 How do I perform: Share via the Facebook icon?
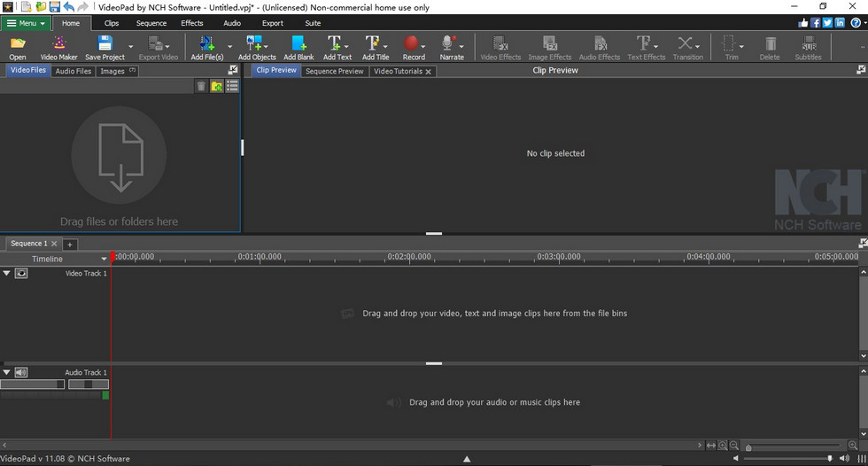tap(816, 23)
